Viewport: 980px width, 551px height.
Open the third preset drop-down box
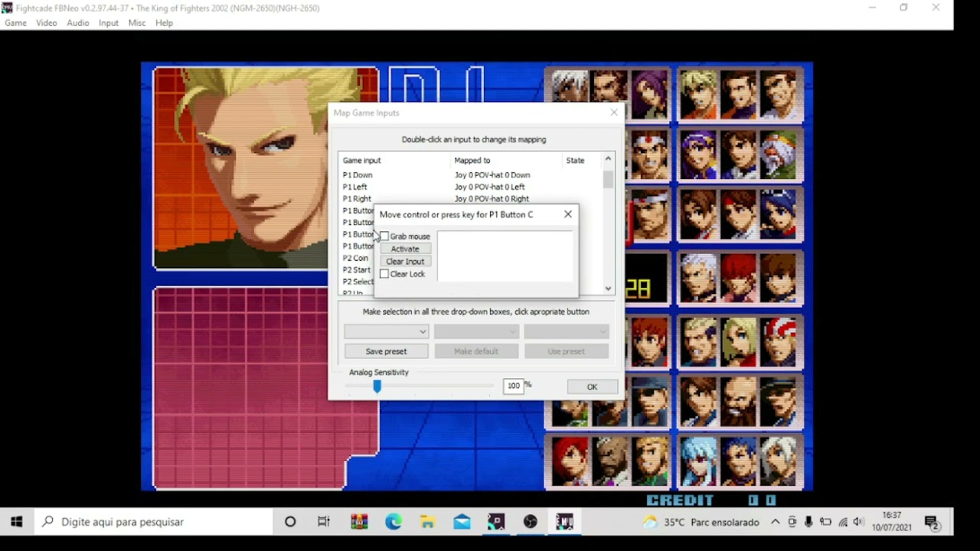[x=566, y=331]
